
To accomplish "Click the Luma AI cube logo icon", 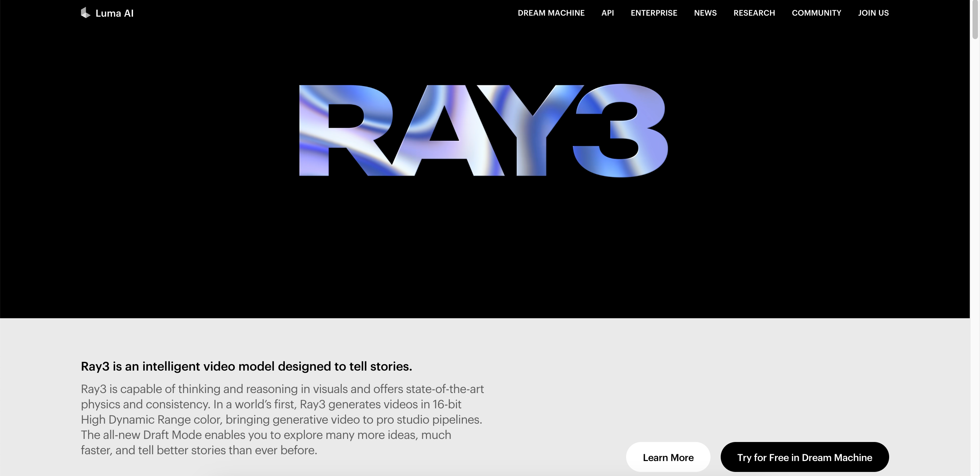I will tap(86, 13).
